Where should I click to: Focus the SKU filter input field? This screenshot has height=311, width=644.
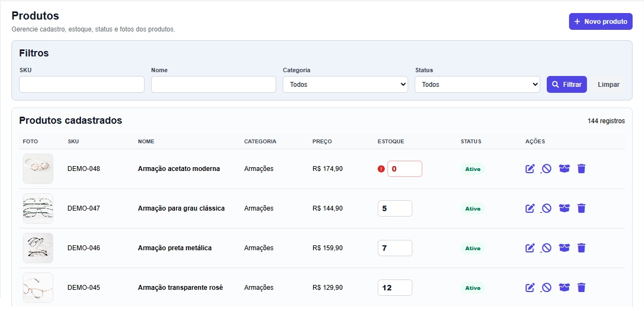pyautogui.click(x=82, y=85)
